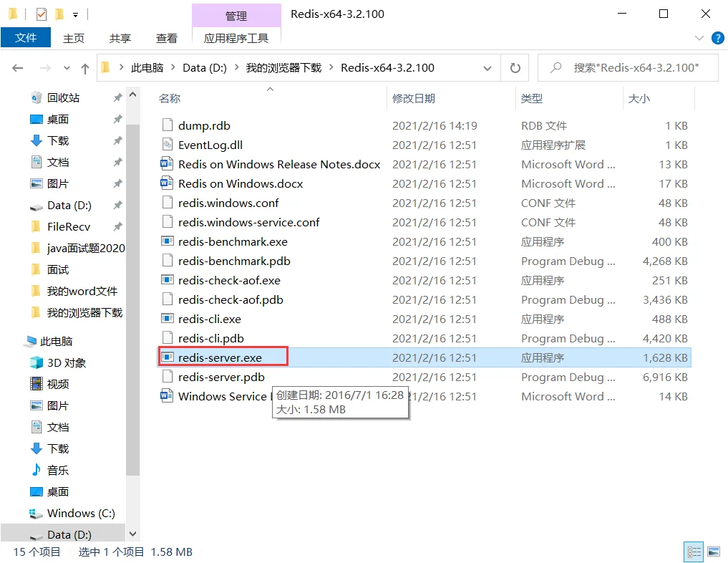Go up one folder level arrow
This screenshot has width=728, height=563.
[85, 69]
